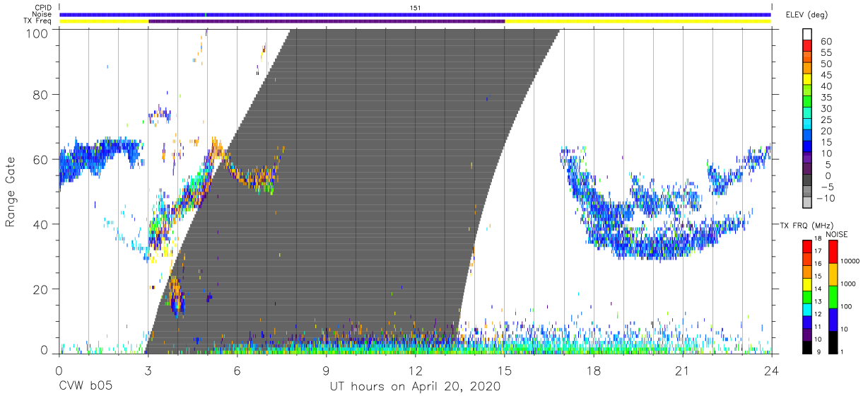The image size is (868, 401).
Task: Click the CPID value '151'
Action: 416,7
